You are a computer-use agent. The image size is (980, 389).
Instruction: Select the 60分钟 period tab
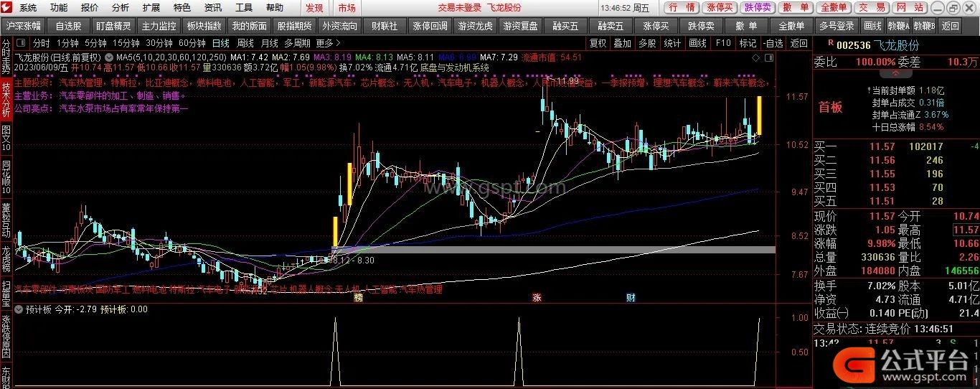click(x=192, y=43)
